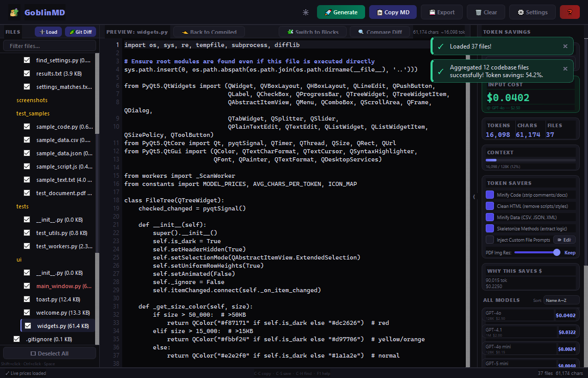This screenshot has height=378, width=588.
Task: Click the red question mark help button
Action: click(x=569, y=12)
